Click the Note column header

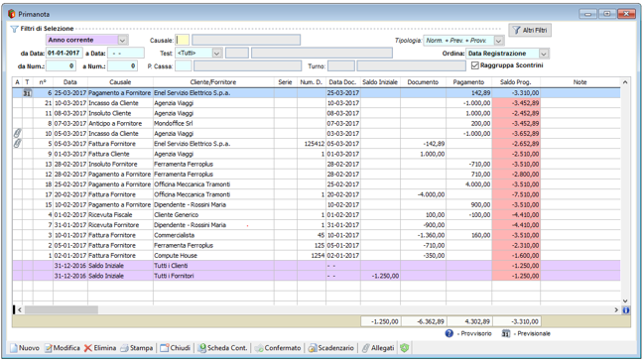point(580,82)
